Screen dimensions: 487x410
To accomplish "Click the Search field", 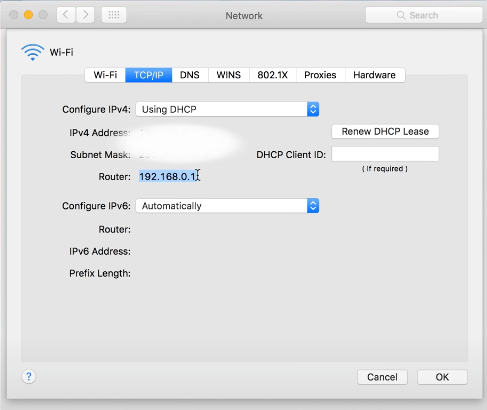I will tap(424, 15).
